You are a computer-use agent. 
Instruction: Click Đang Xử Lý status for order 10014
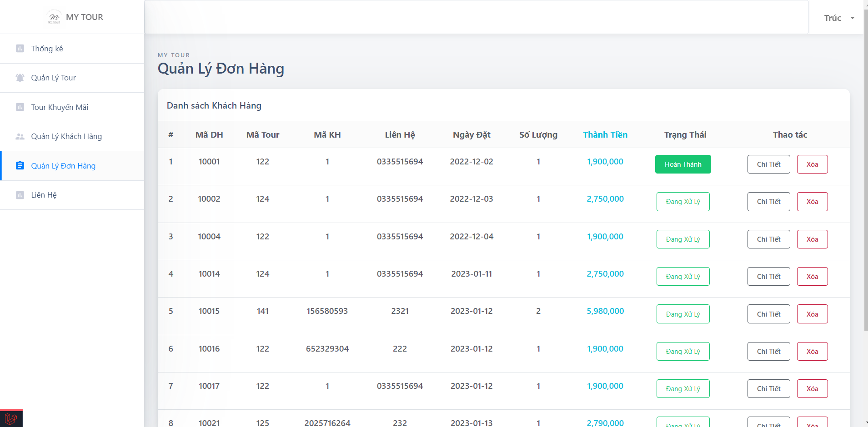(683, 277)
